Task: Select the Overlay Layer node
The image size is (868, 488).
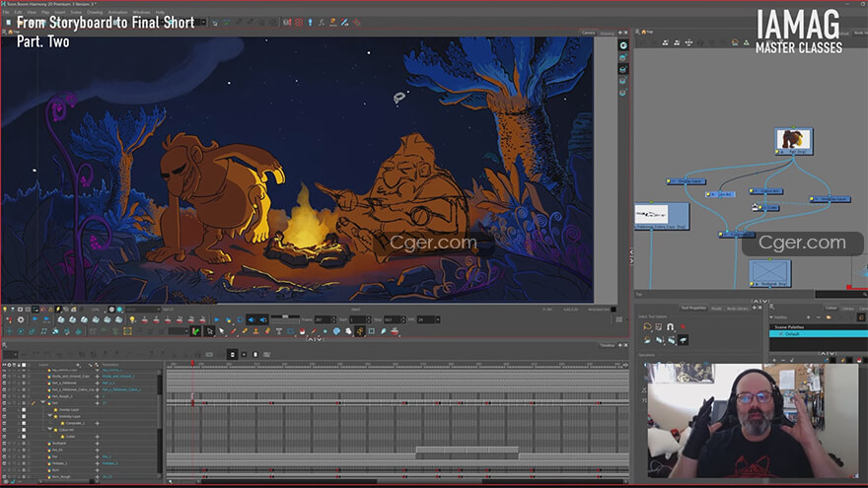Action: coord(686,181)
